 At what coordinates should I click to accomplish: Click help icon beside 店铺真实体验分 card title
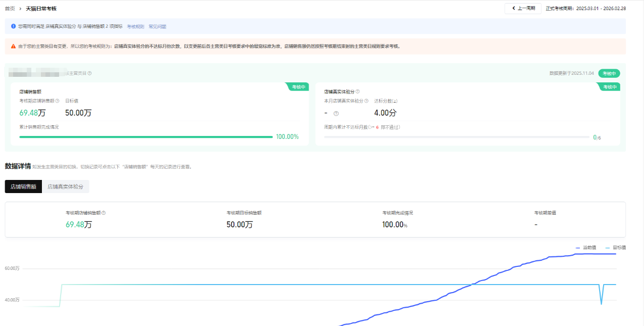pos(358,91)
